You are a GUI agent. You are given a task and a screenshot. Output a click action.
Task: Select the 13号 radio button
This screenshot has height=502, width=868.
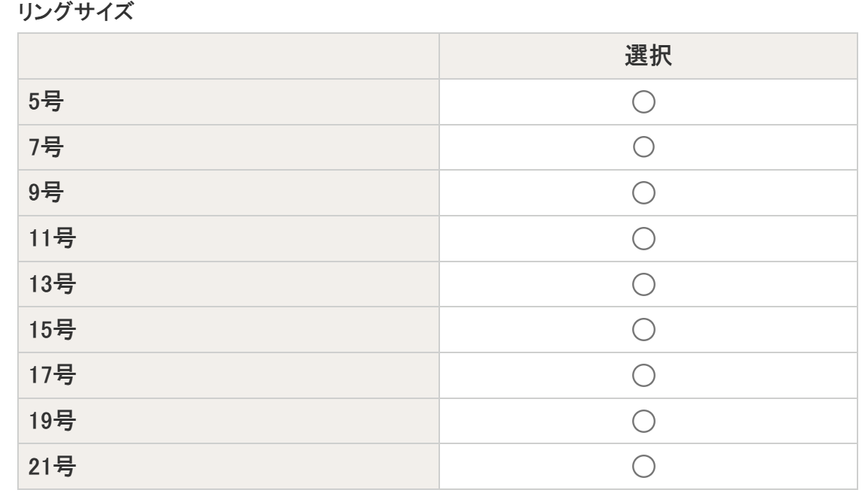click(x=645, y=283)
